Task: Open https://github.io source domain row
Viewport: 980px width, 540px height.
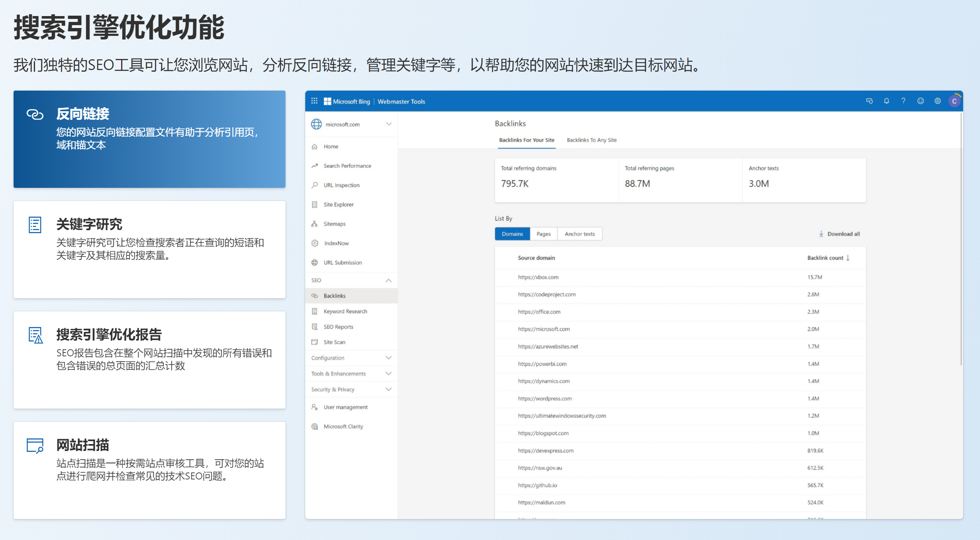Action: pyautogui.click(x=680, y=485)
